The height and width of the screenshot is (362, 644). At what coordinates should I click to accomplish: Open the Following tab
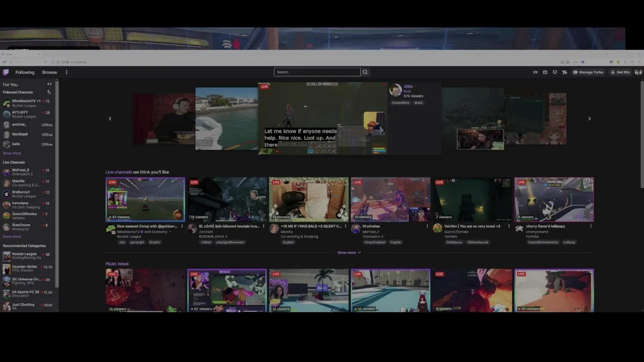click(x=25, y=72)
